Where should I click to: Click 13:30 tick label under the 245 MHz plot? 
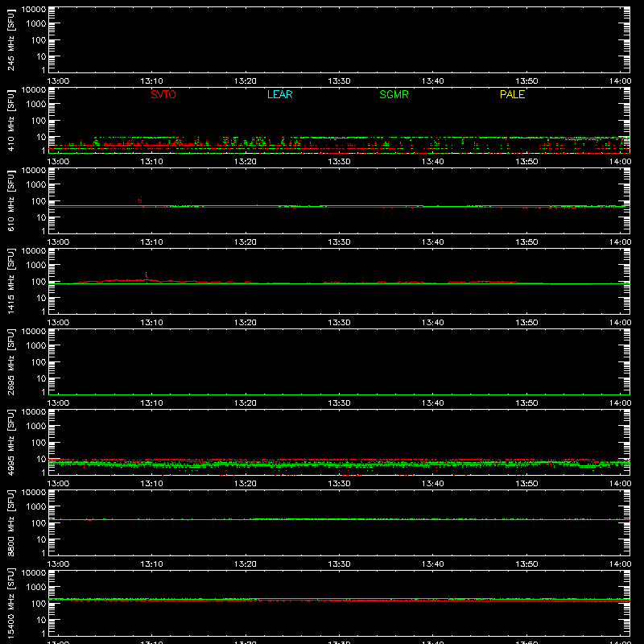339,81
